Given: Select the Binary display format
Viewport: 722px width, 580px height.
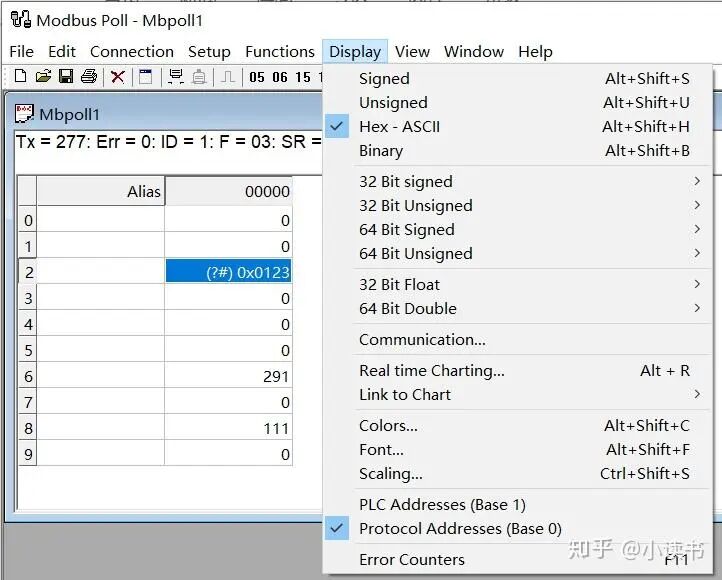Looking at the screenshot, I should (518, 151).
